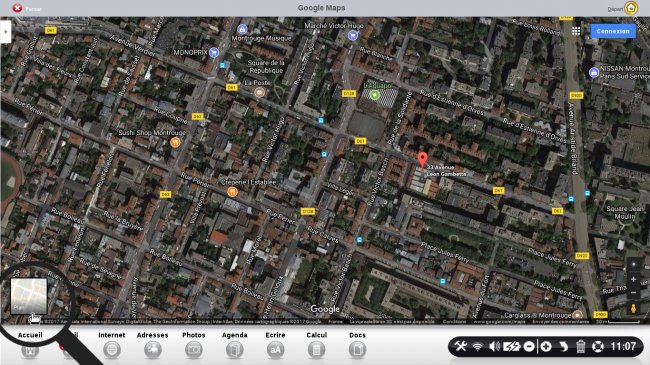Viewport: 650px width, 365px height.
Task: Zoom out the map with minus button
Action: 633,293
